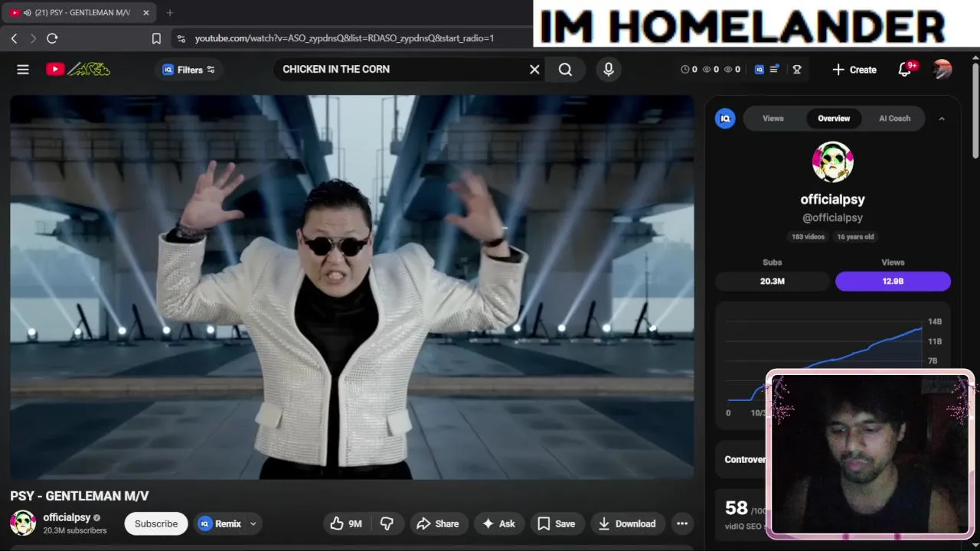980x551 pixels.
Task: Click the vidIQ round logo in panel
Action: (x=725, y=119)
